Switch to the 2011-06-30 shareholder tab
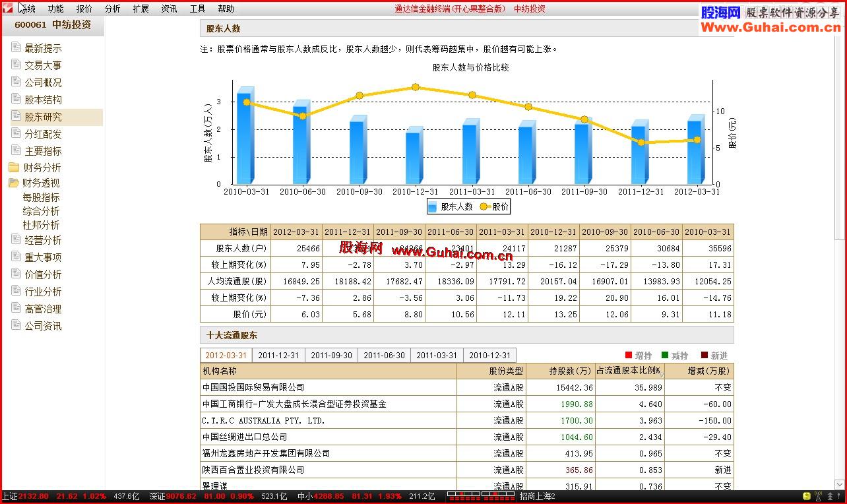This screenshot has width=847, height=504. [x=384, y=355]
